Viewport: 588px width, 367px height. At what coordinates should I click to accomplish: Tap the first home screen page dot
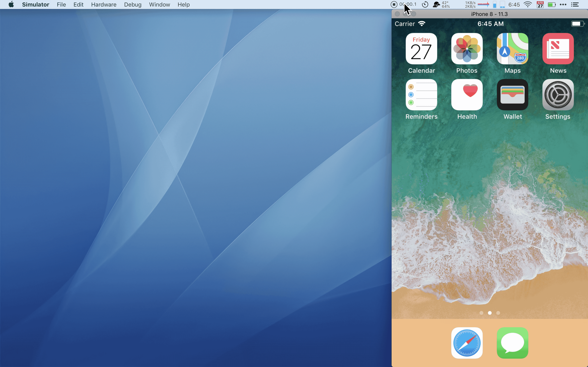pyautogui.click(x=481, y=313)
